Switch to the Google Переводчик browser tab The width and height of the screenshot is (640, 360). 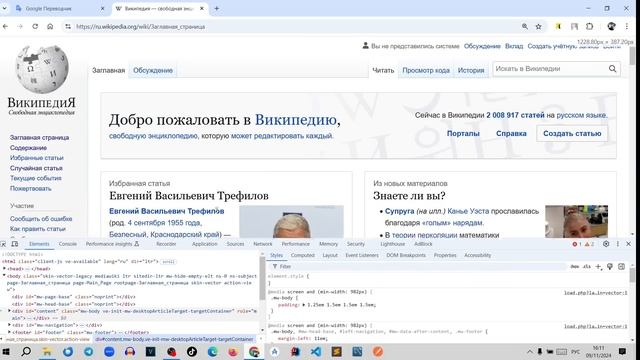pos(59,8)
